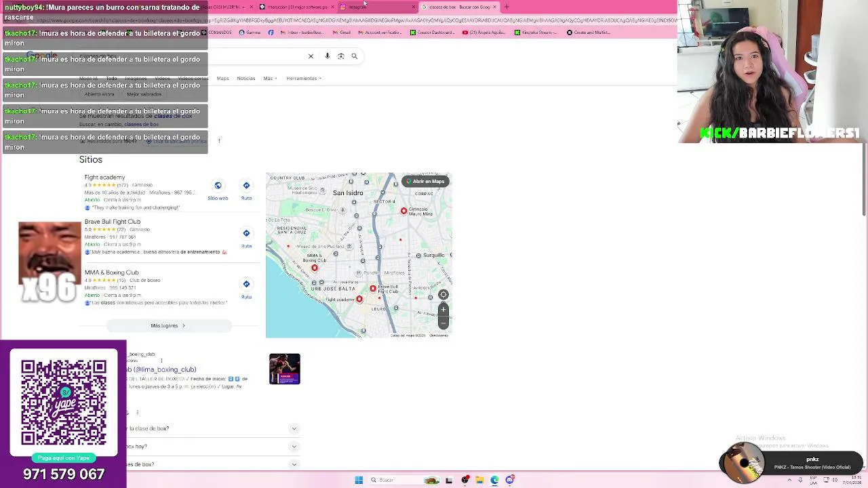Screen dimensions: 868x488
Task: Open a new browser tab
Action: coord(507,7)
